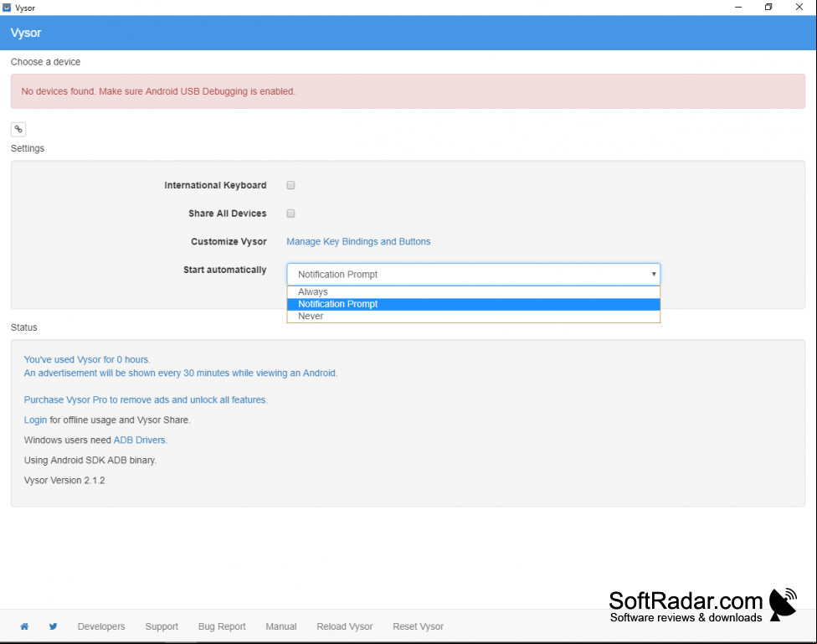
Task: Open the Support footer link
Action: click(162, 626)
